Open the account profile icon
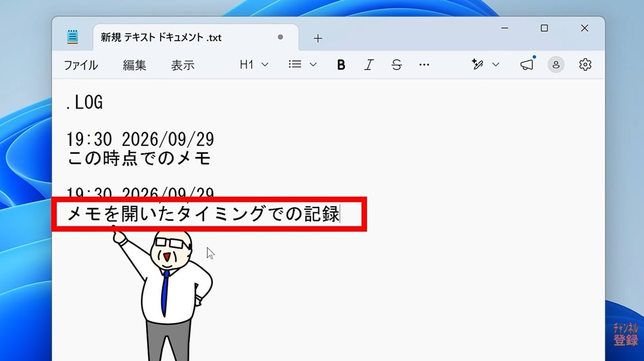The height and width of the screenshot is (361, 644). (556, 65)
